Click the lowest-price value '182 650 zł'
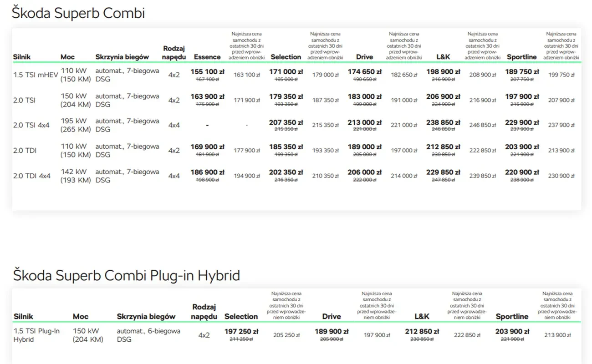The height and width of the screenshot is (364, 592). click(x=404, y=75)
